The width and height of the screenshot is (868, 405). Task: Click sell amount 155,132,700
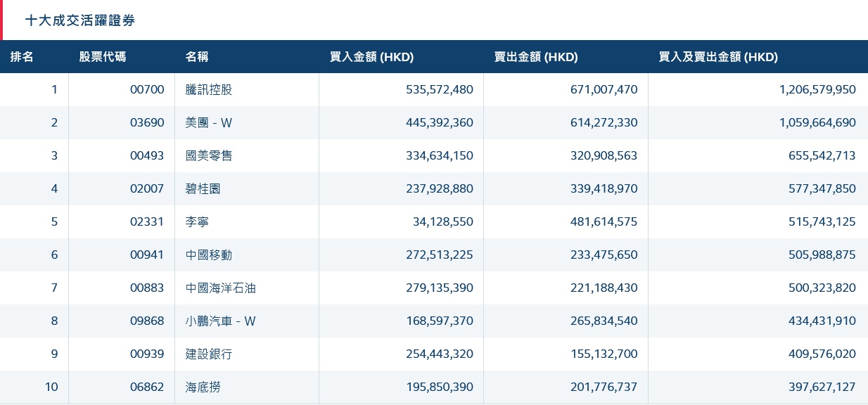[604, 354]
